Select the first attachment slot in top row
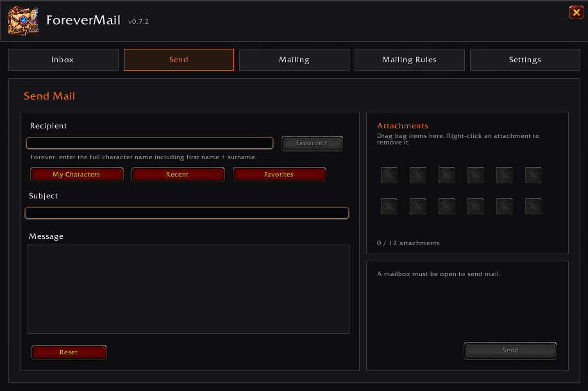 point(389,175)
